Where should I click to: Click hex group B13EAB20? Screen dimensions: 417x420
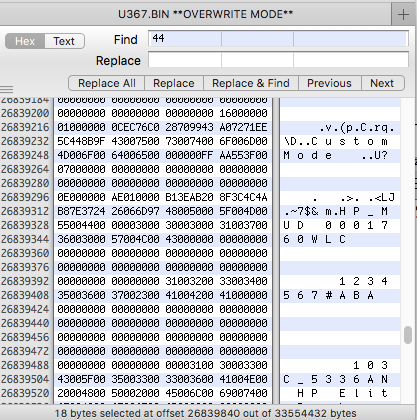(x=189, y=197)
